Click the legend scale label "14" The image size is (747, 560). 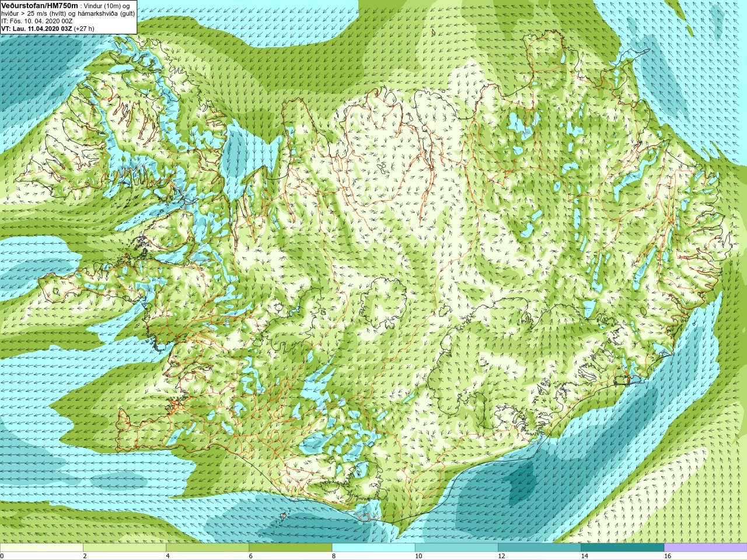(584, 556)
